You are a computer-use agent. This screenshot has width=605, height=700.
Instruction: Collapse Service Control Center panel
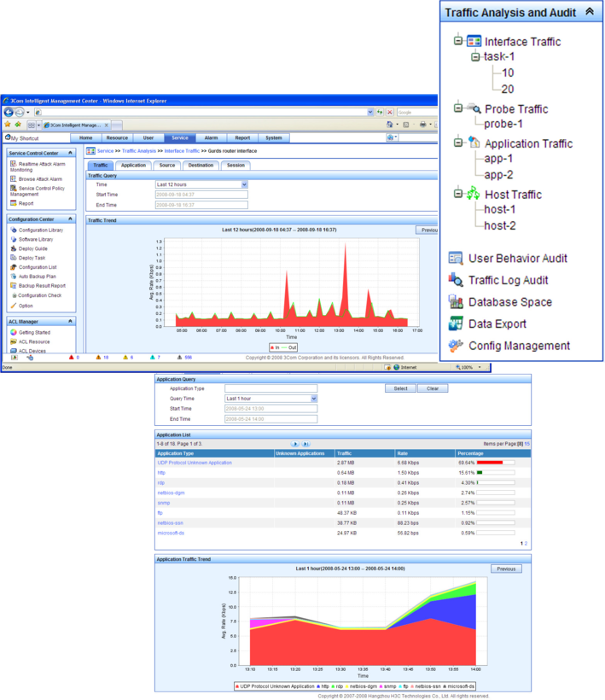click(x=70, y=153)
